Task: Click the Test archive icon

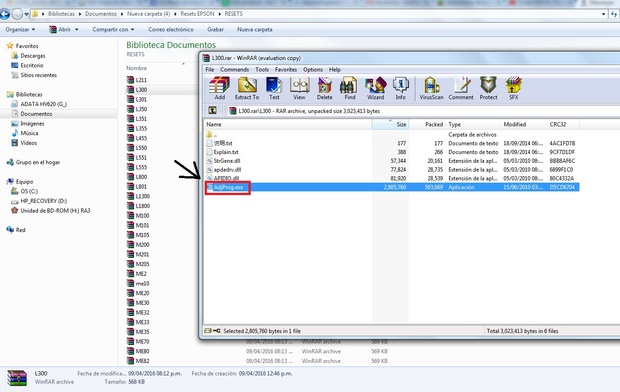Action: 274,88
